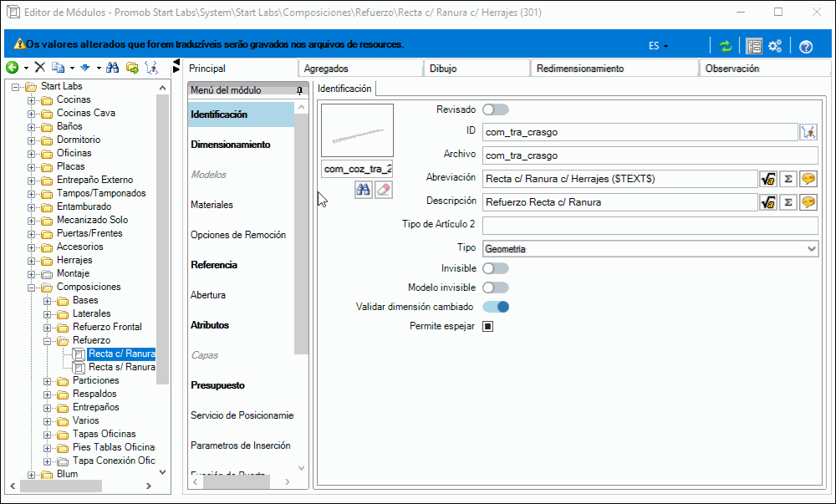Toggle the Invisible switch
836x504 pixels.
click(495, 268)
